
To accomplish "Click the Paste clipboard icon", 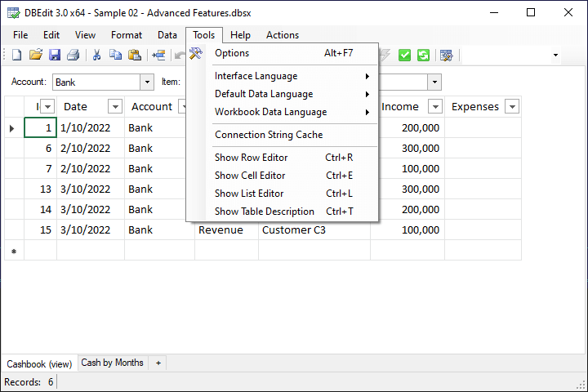I will click(x=135, y=55).
